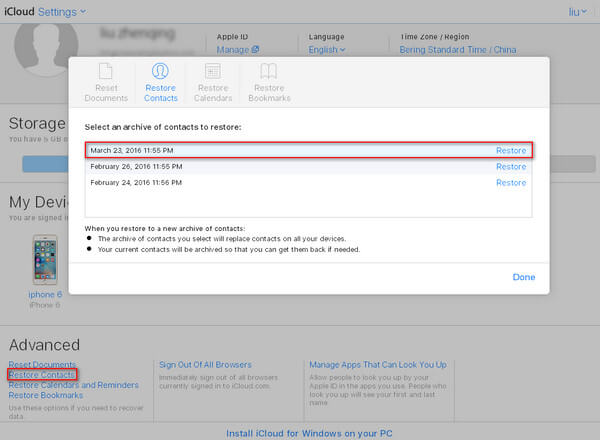Viewport: 600px width, 440px height.
Task: Restore the March 23, 2016 archive
Action: [x=511, y=150]
